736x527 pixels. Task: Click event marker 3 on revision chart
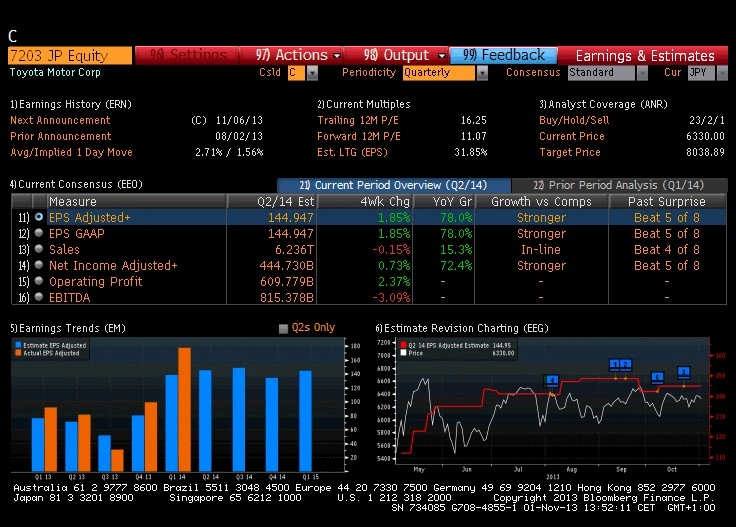tap(684, 372)
